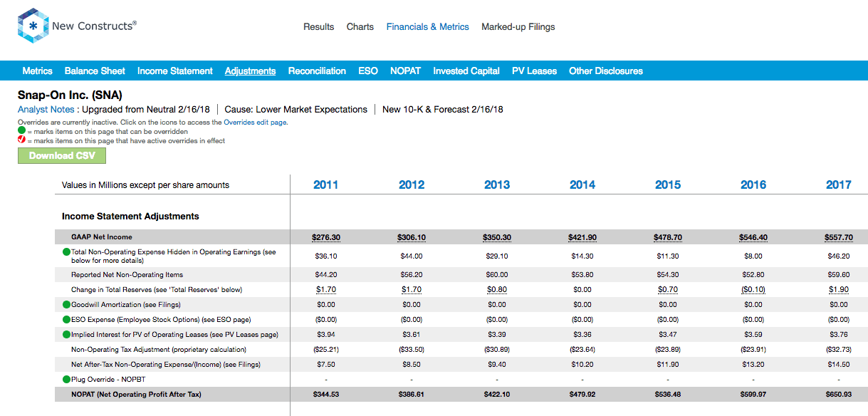868x416 pixels.
Task: Click the 2012 year column header
Action: pos(412,184)
